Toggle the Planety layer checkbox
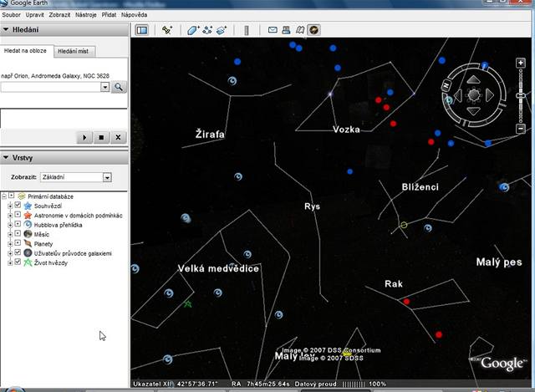Viewport: 535px width, 392px height. (x=18, y=243)
